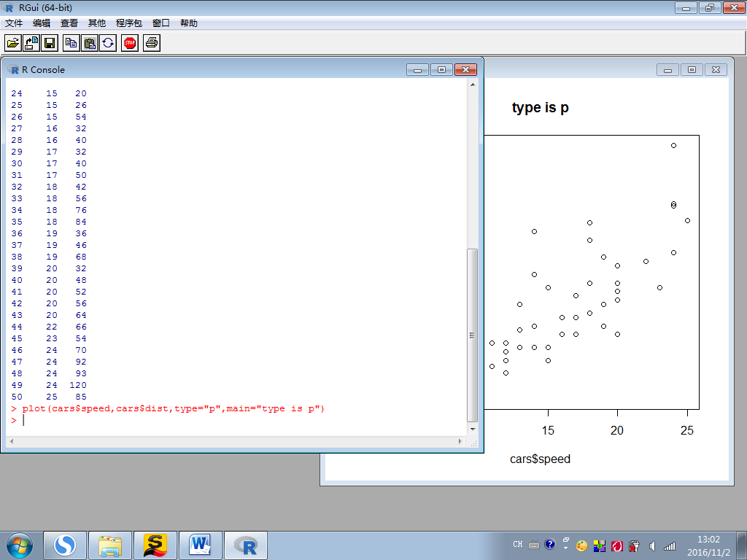Open the Windows Start button
This screenshot has width=747, height=560.
20,545
